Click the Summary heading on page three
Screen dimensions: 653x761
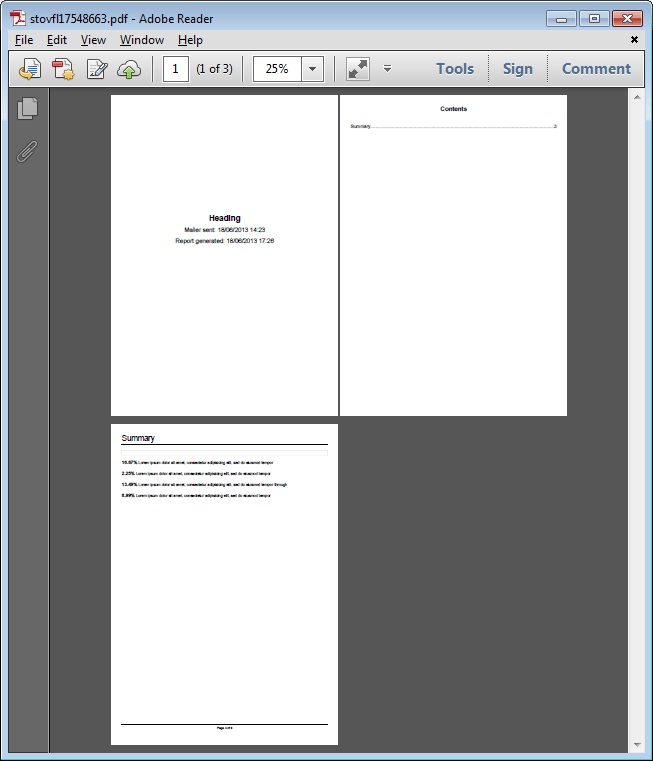click(x=138, y=438)
